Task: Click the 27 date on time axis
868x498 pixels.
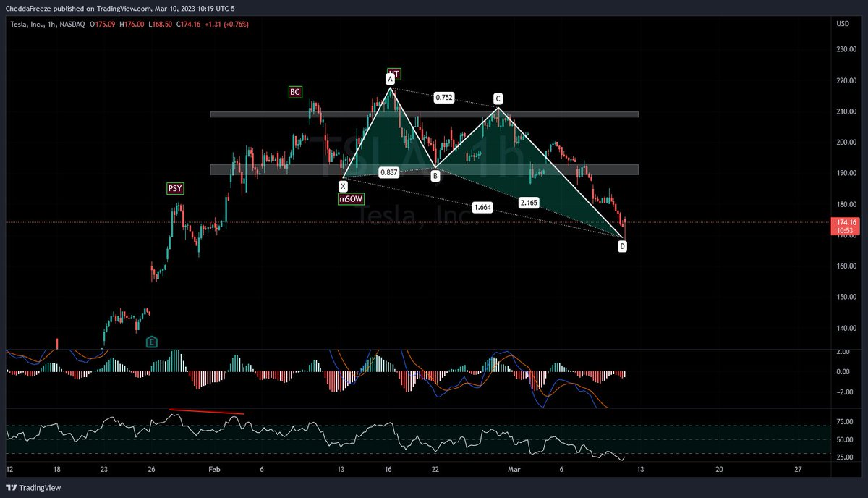Action: (797, 470)
